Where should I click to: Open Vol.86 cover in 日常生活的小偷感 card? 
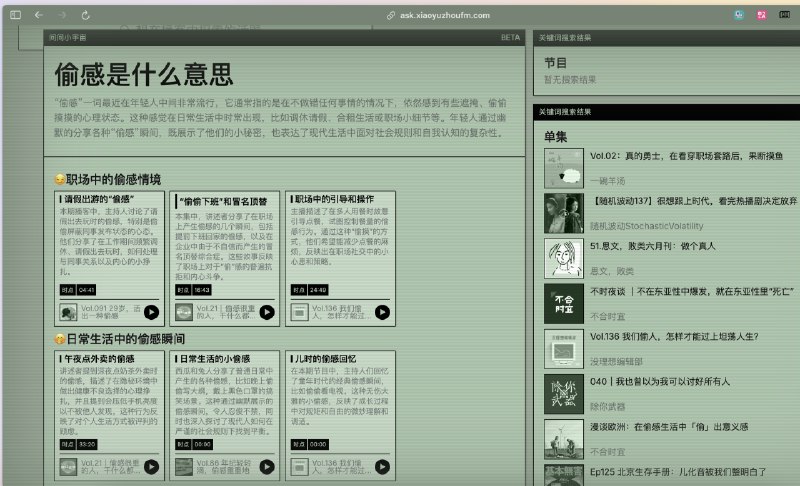[184, 467]
